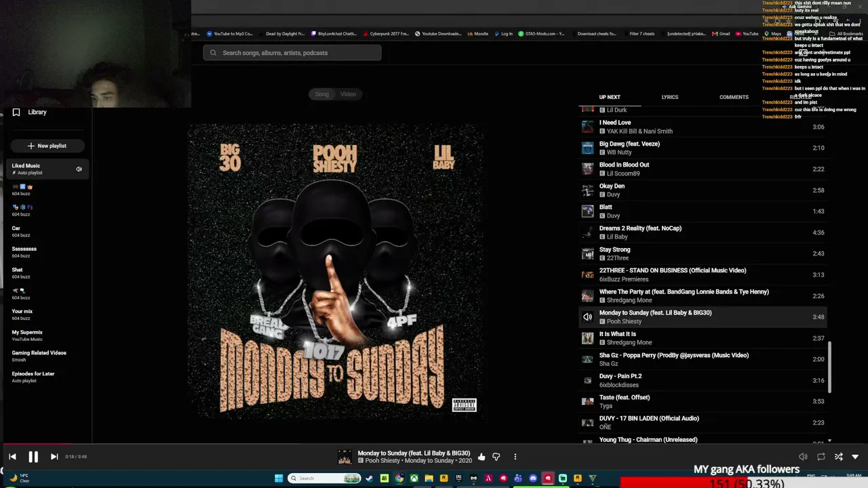Click the Windows taskbar search box
Screen dimensions: 868x488
(x=324, y=479)
